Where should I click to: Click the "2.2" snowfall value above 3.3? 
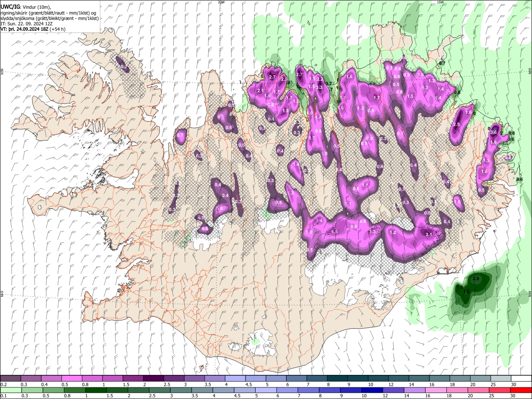(320, 79)
